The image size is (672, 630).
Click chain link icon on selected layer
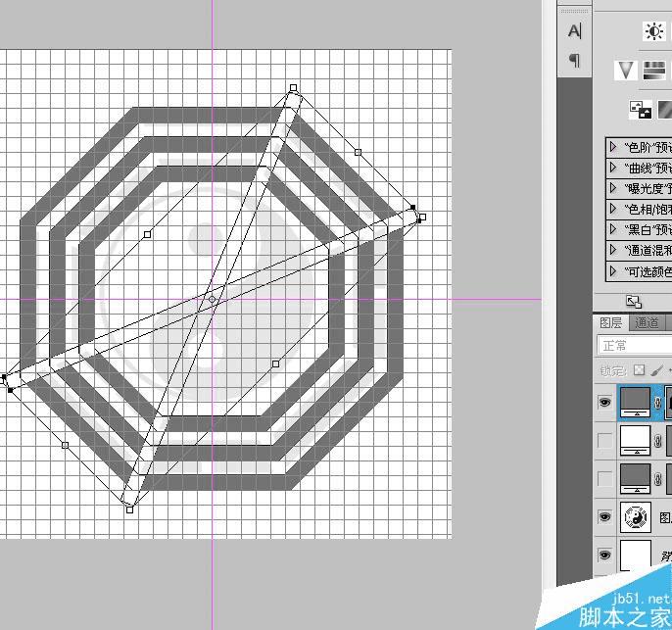click(658, 403)
